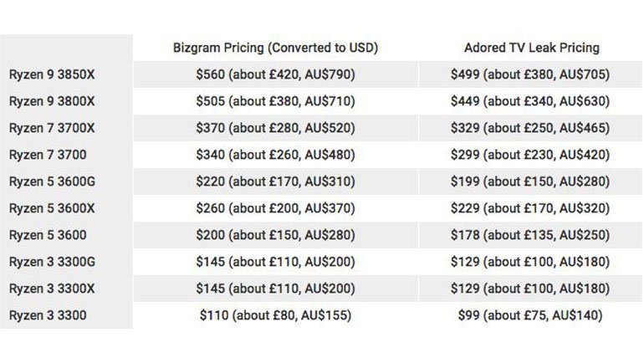
Task: Click the $220 Bizgram price cell
Action: point(275,181)
